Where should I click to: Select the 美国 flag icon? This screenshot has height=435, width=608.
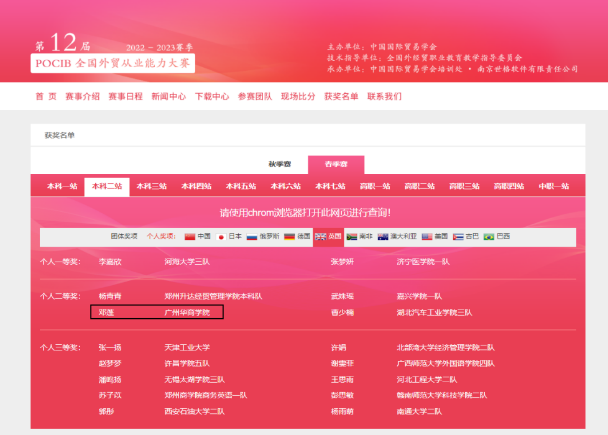(x=427, y=236)
